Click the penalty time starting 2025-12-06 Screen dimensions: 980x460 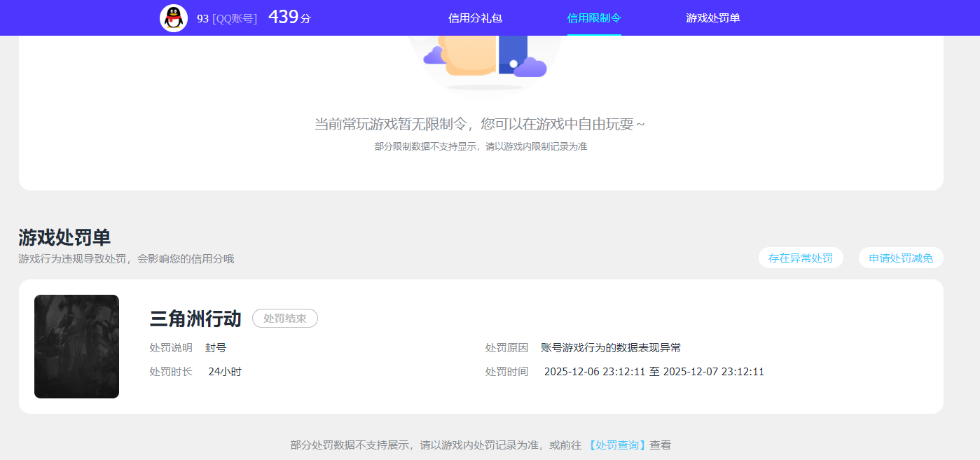(653, 371)
